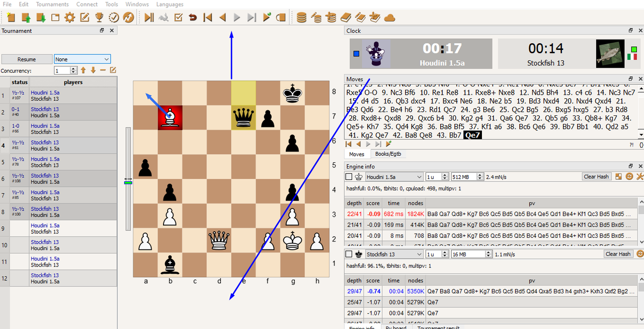Click the new game toolbar icon
644x329 pixels.
11,17
